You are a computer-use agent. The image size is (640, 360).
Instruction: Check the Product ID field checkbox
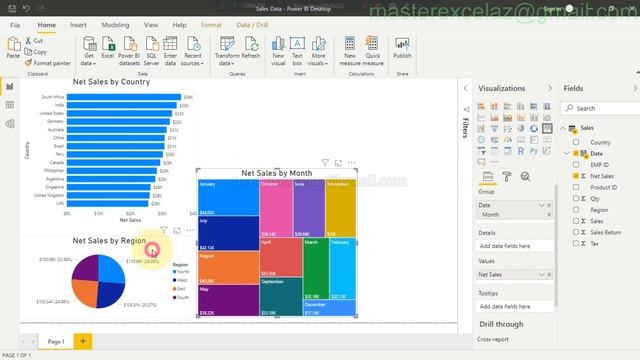[576, 187]
